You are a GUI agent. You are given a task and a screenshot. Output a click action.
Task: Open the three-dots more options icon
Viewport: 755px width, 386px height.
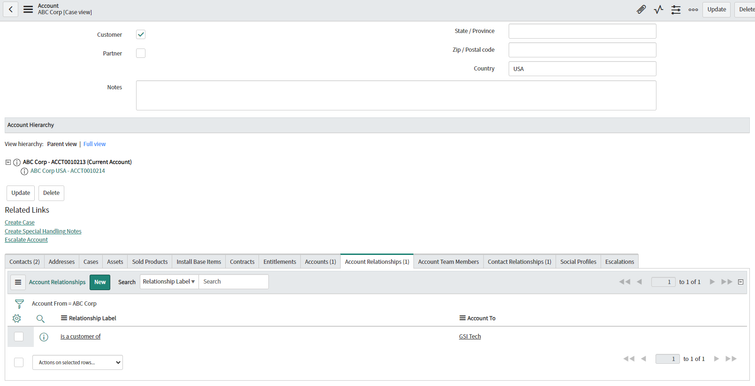pos(693,10)
